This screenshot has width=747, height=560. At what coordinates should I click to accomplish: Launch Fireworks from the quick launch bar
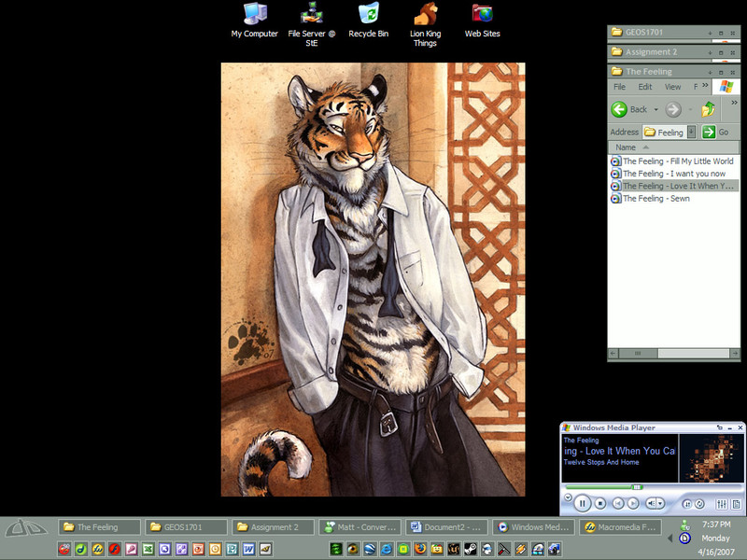(98, 549)
